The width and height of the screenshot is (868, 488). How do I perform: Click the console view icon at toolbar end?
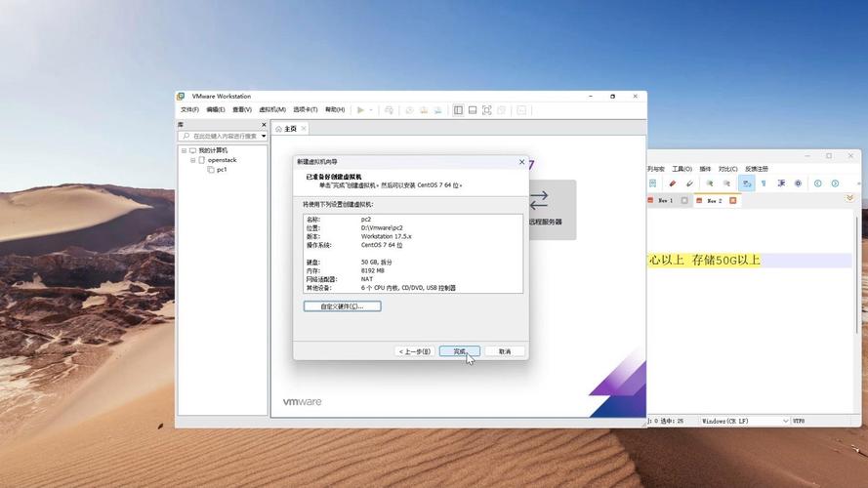[x=521, y=110]
